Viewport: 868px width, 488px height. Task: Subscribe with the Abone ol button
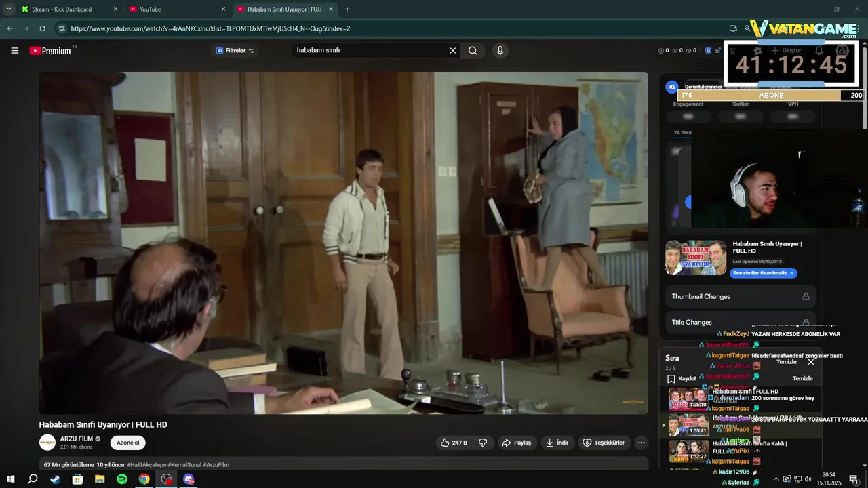tap(127, 443)
